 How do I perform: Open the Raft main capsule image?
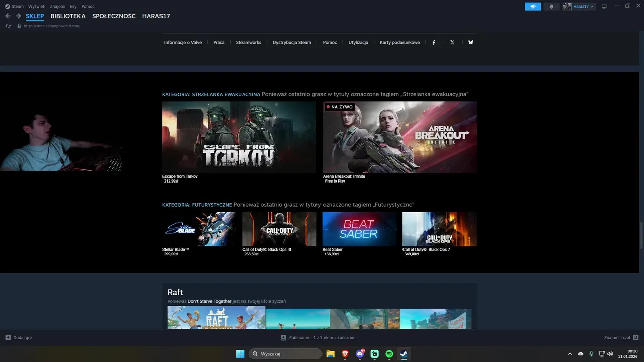[x=216, y=318]
